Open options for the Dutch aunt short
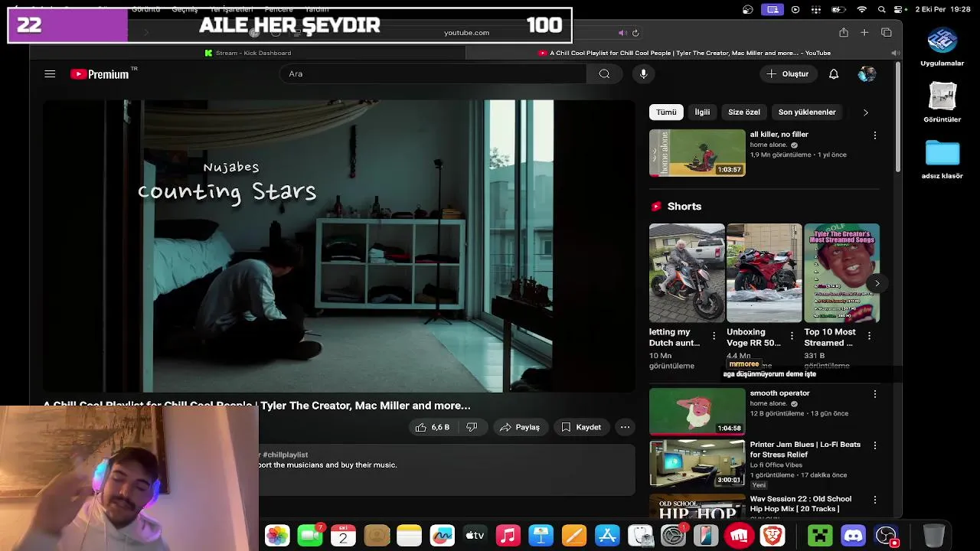 coord(714,336)
